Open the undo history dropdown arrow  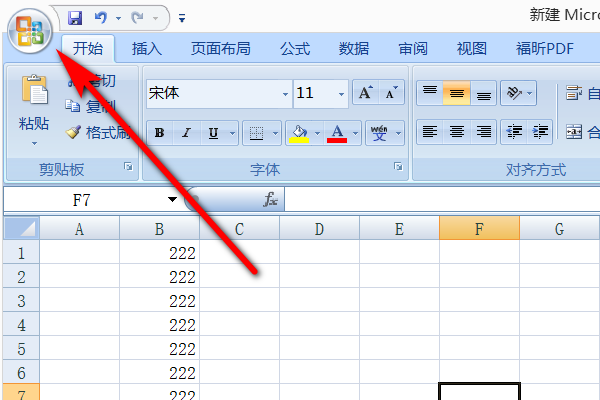tap(118, 18)
